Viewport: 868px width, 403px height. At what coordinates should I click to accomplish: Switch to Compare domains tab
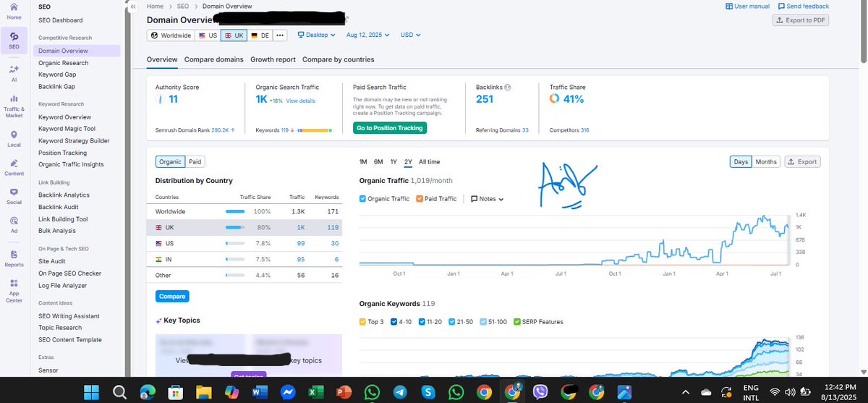point(214,59)
